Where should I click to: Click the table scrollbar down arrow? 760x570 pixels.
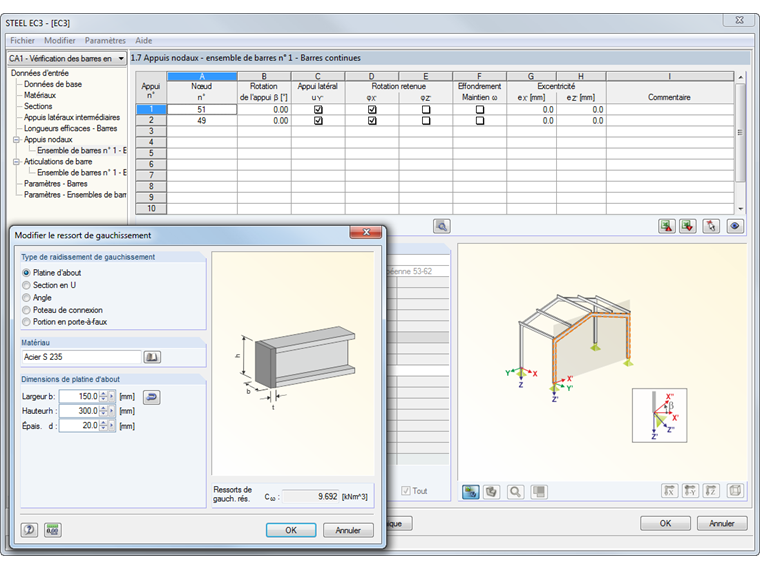pyautogui.click(x=740, y=209)
